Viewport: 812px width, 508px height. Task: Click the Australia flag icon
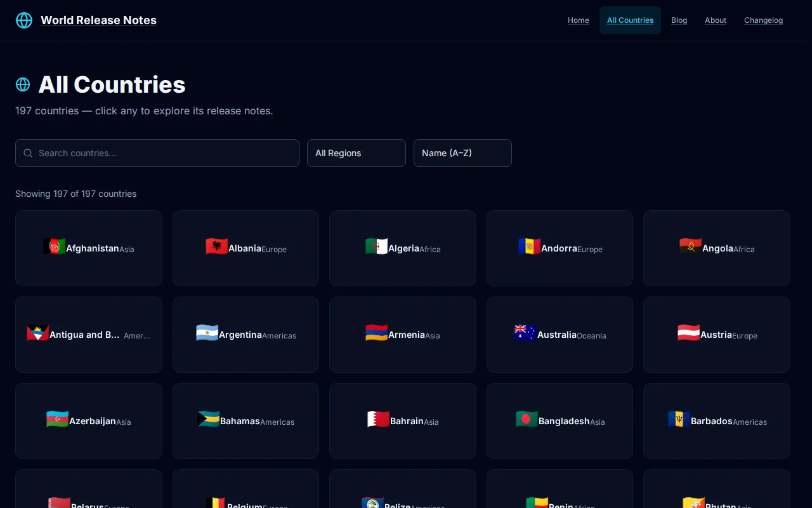point(526,333)
